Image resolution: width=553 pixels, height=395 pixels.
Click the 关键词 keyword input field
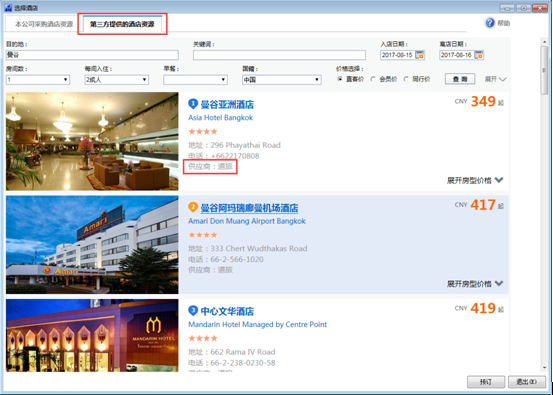[279, 55]
